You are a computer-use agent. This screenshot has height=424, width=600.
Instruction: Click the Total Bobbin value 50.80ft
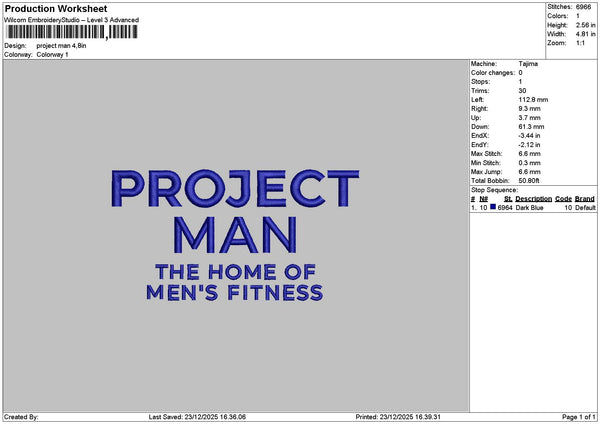click(x=529, y=181)
